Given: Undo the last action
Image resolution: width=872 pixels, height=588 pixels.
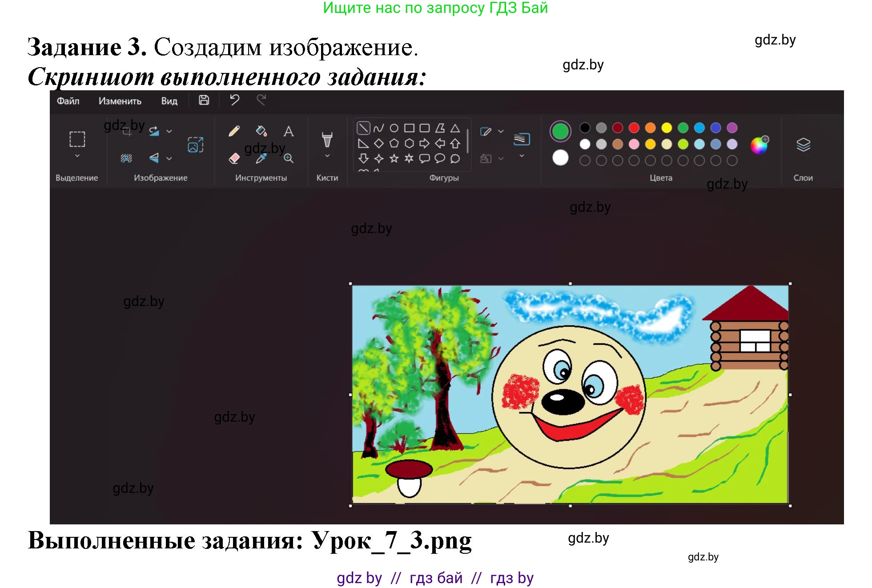Looking at the screenshot, I should pos(235,101).
